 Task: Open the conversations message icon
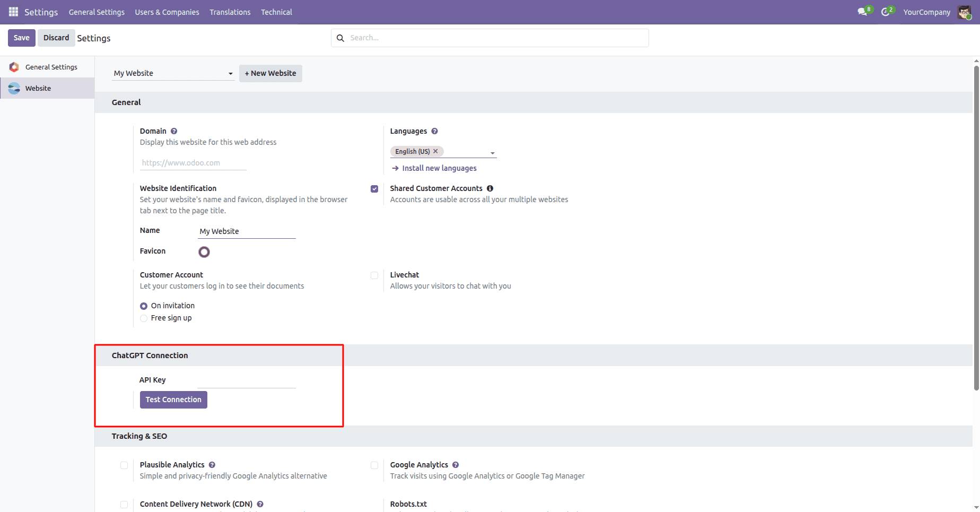click(x=862, y=12)
